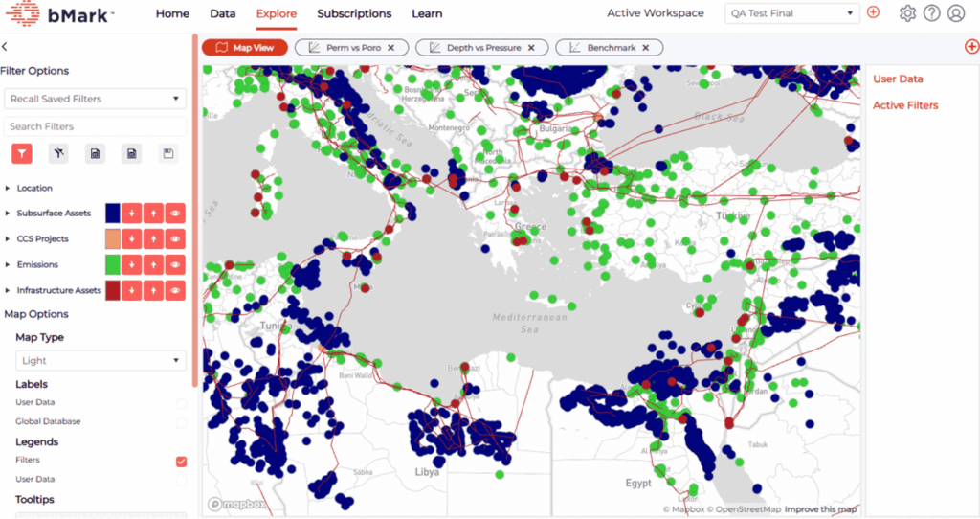The width and height of the screenshot is (980, 519).
Task: Expand the Location filter group
Action: (8, 188)
